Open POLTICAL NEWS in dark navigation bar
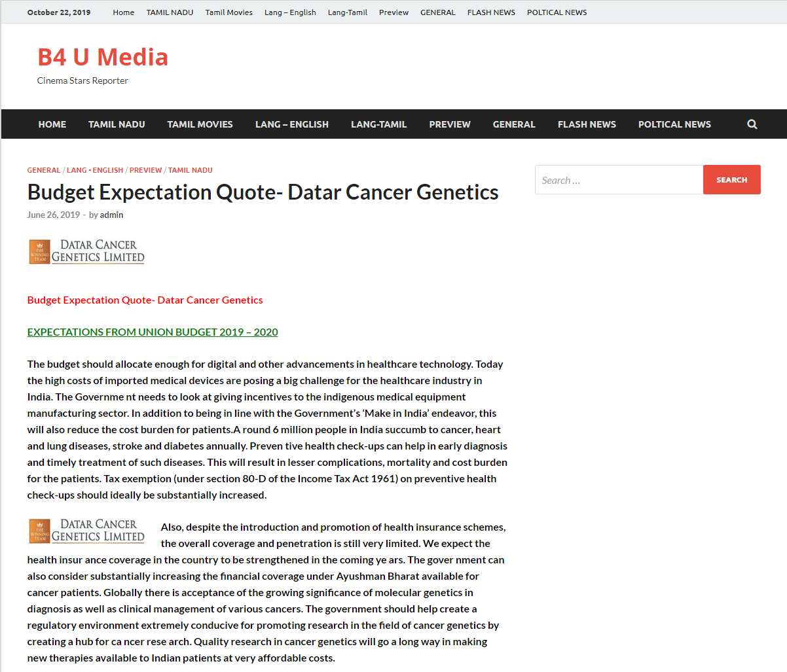 pos(674,124)
